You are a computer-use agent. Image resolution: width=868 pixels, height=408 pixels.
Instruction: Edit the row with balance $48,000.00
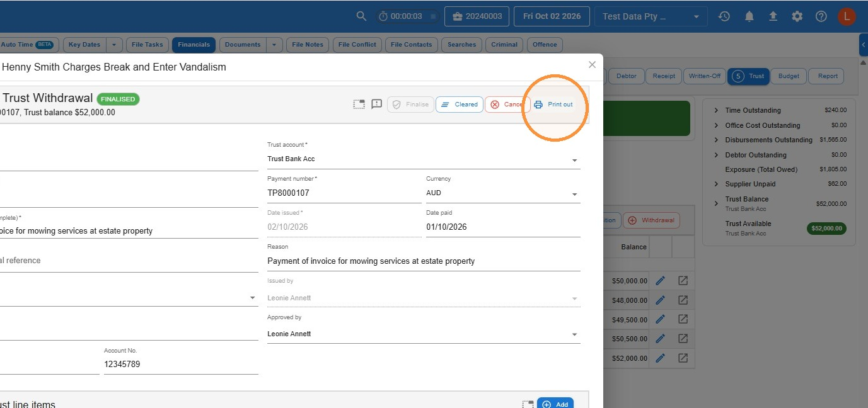[660, 300]
